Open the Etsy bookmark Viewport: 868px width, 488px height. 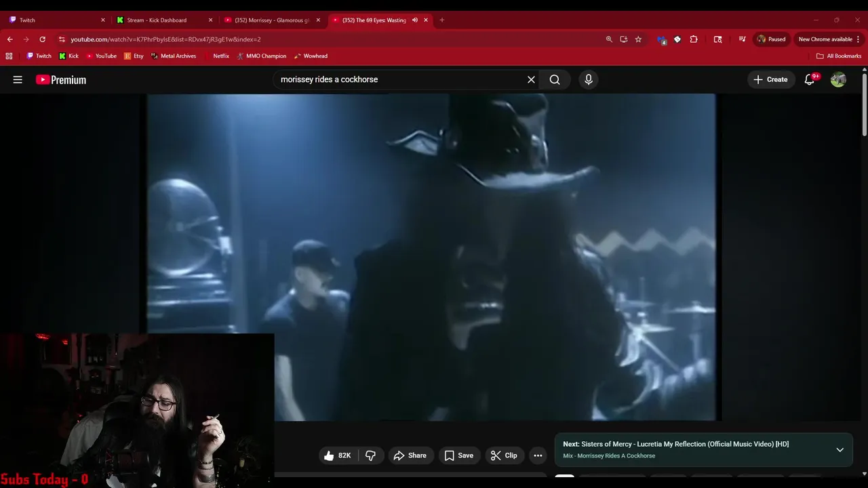pos(134,56)
